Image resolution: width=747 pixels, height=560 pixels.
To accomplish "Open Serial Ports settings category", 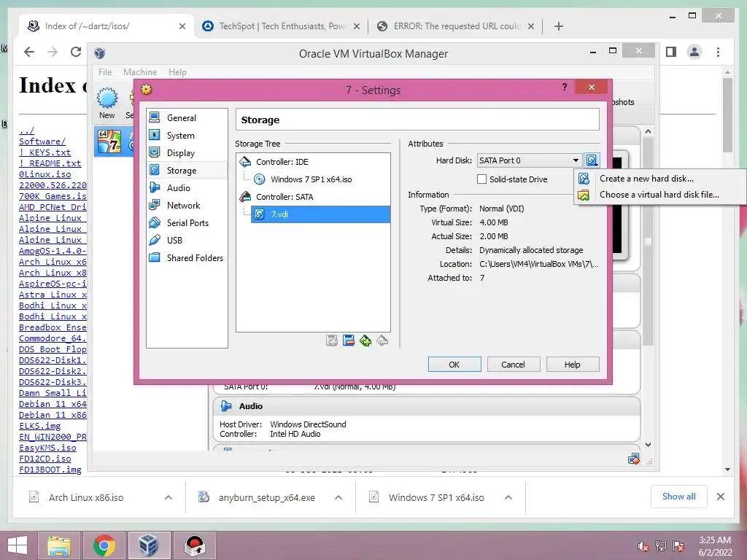I will [x=187, y=223].
